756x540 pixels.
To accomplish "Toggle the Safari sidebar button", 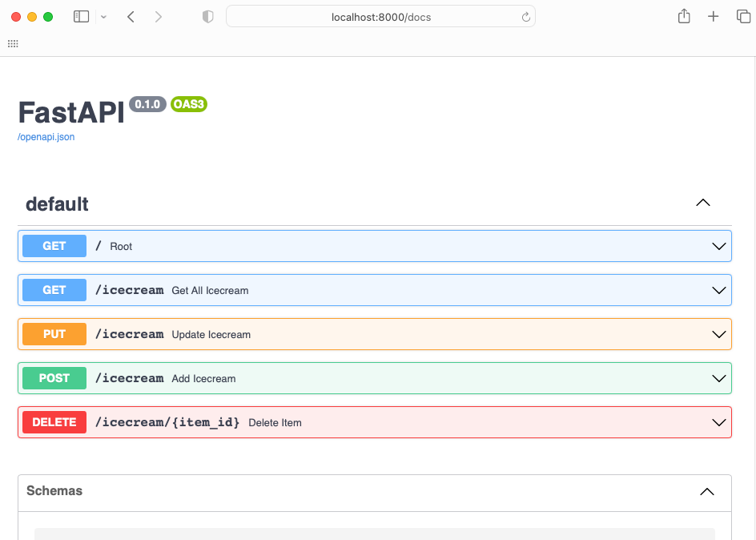I will pyautogui.click(x=81, y=17).
